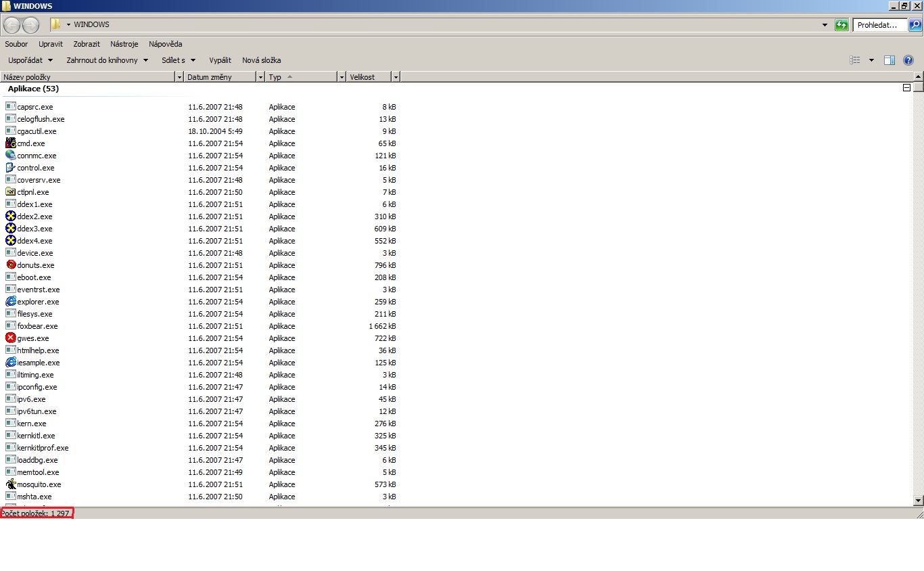Select the file eventrst.exe
The height and width of the screenshot is (571, 924).
pyautogui.click(x=39, y=290)
